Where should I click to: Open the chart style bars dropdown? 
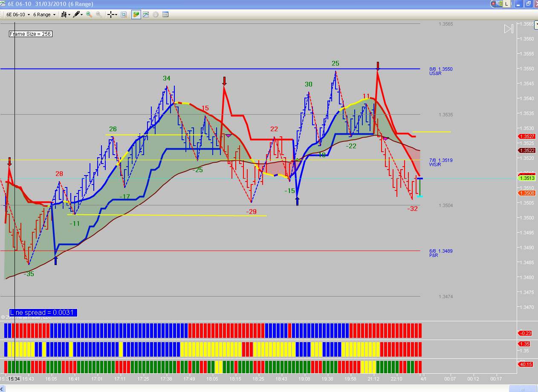pyautogui.click(x=66, y=14)
